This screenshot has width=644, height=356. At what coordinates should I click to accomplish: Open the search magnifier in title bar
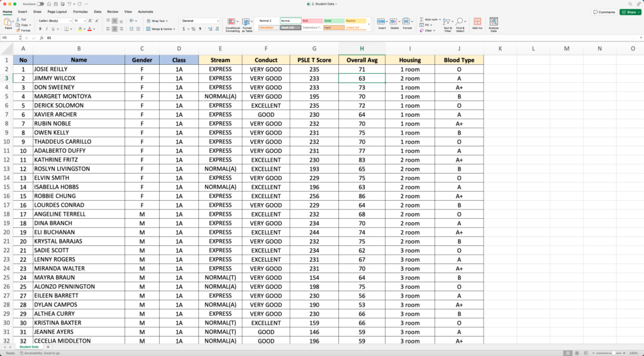[630, 4]
